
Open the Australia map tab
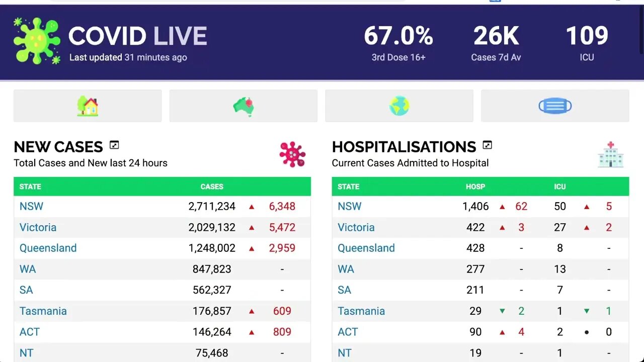tap(244, 106)
